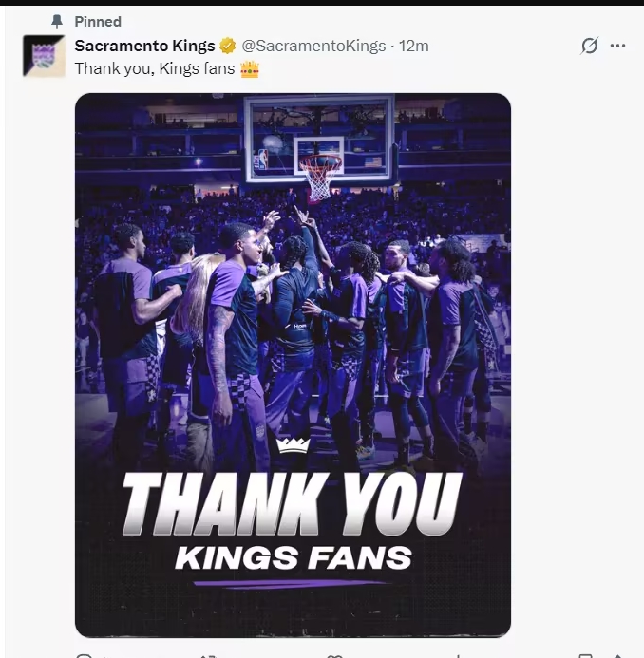Click the gold verified badge
Viewport: 644px width, 658px height.
coord(228,46)
